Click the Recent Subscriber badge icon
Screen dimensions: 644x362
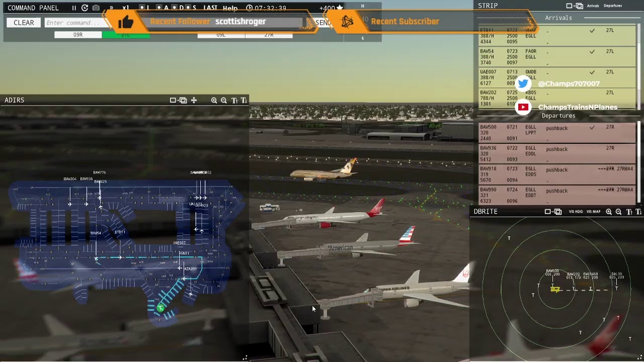click(347, 22)
